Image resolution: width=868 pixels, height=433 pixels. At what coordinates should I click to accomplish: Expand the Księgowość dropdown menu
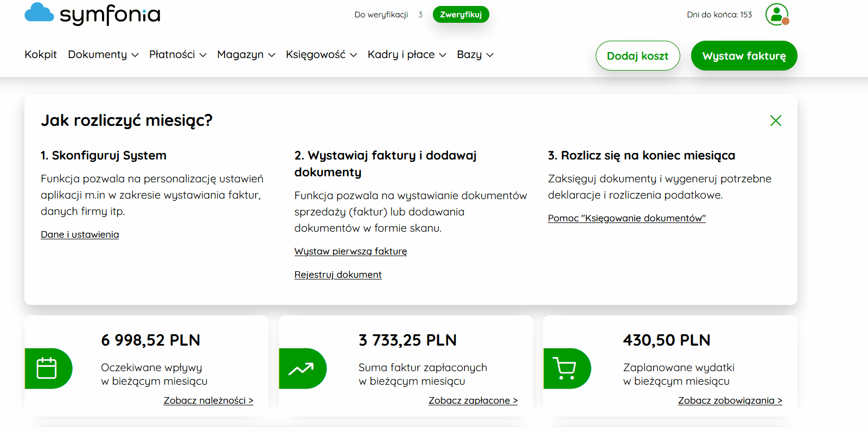(x=321, y=54)
